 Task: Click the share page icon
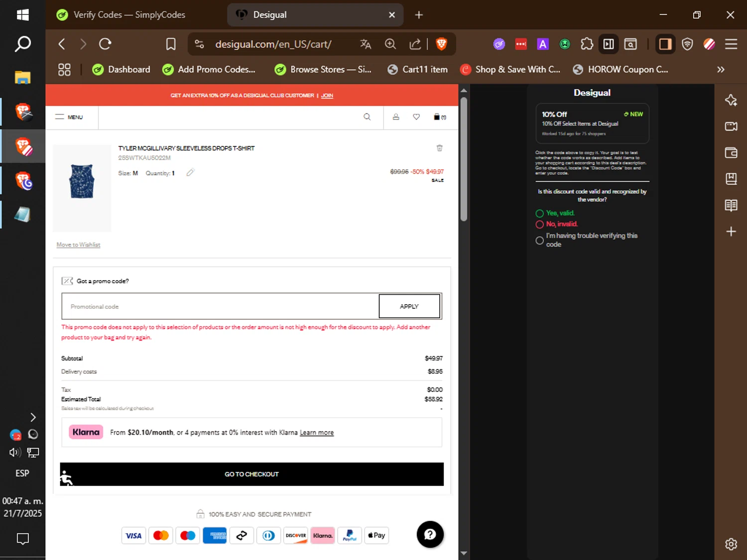click(x=415, y=44)
